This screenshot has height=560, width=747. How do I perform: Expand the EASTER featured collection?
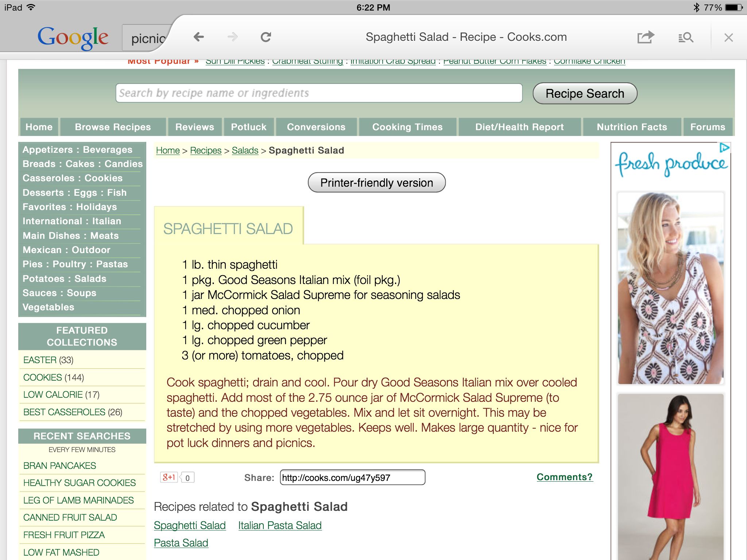point(39,359)
